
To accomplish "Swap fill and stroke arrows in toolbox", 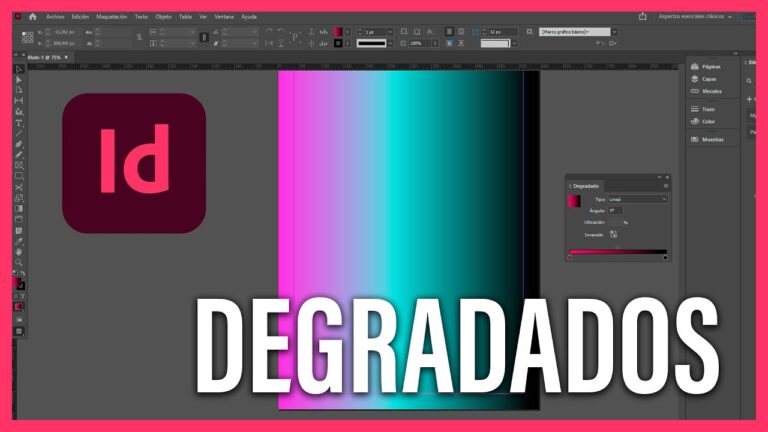I will tap(23, 273).
